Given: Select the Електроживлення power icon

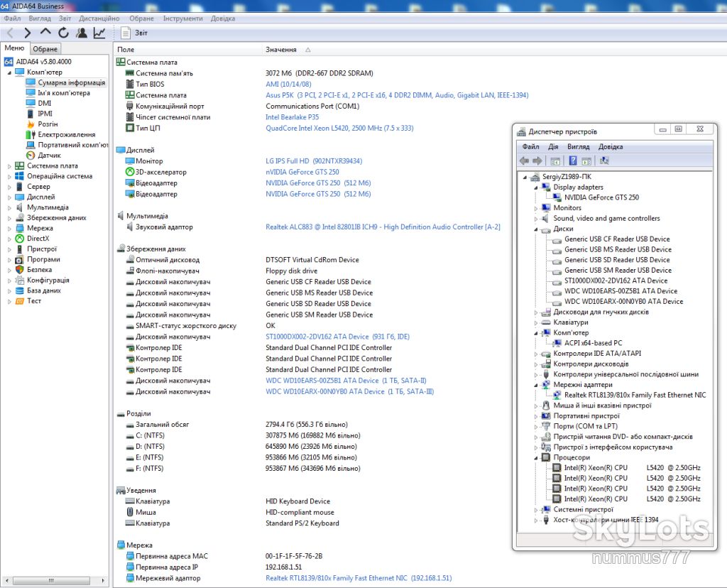Looking at the screenshot, I should point(31,134).
